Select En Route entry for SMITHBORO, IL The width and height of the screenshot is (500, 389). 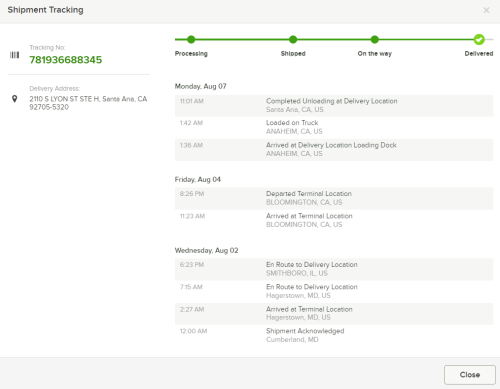coord(334,269)
